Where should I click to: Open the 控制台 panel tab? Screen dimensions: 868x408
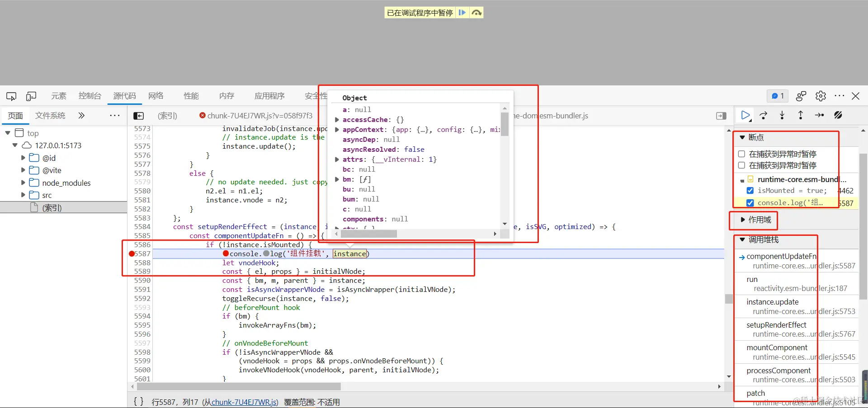[x=90, y=96]
